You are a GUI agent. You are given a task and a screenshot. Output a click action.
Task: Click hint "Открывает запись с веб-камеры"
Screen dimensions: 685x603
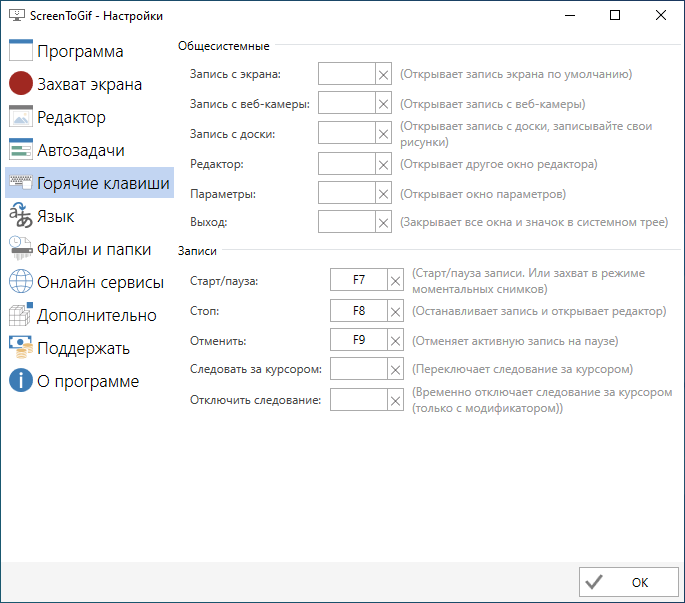492,104
